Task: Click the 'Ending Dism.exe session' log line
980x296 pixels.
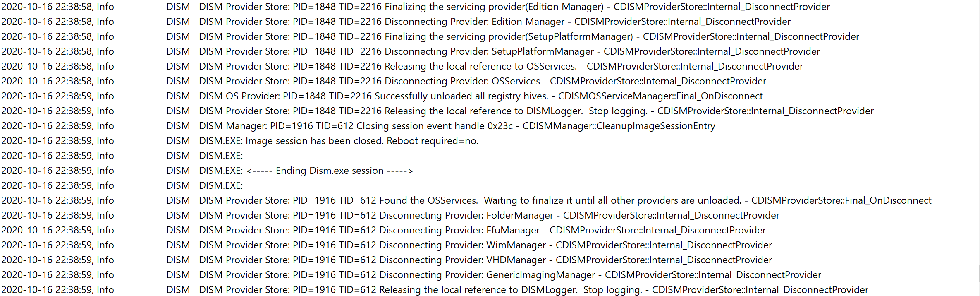Action: [330, 171]
